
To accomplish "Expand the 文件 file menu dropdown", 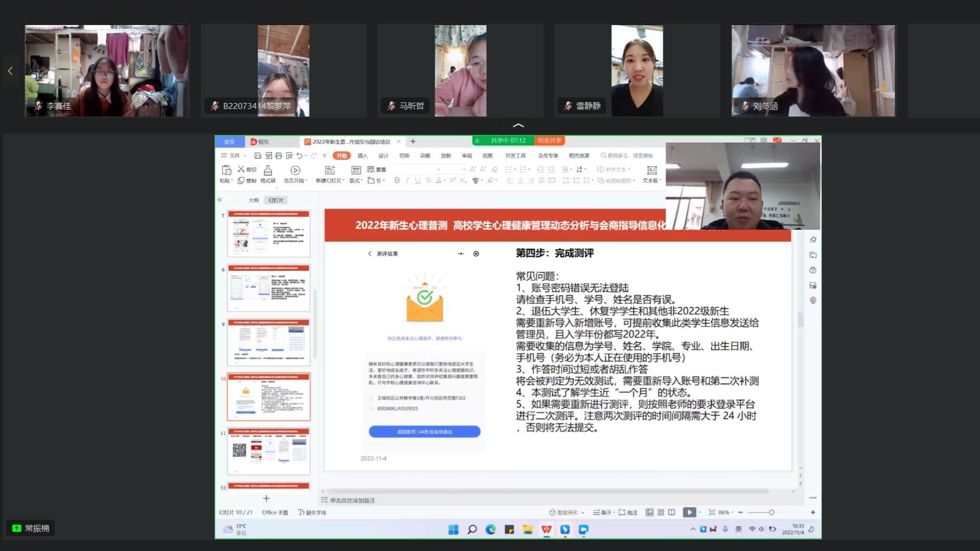I will click(x=234, y=156).
